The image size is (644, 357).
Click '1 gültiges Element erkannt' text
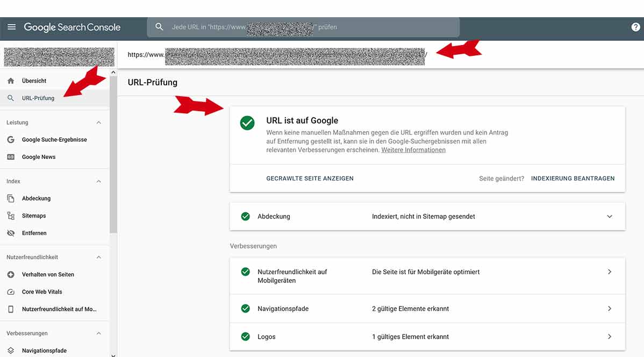tap(410, 337)
